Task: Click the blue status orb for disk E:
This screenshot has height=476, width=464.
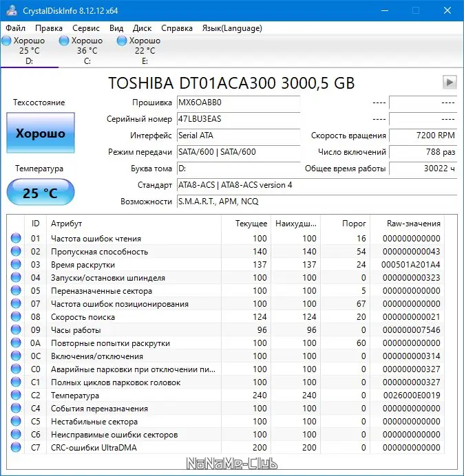Action: click(122, 41)
